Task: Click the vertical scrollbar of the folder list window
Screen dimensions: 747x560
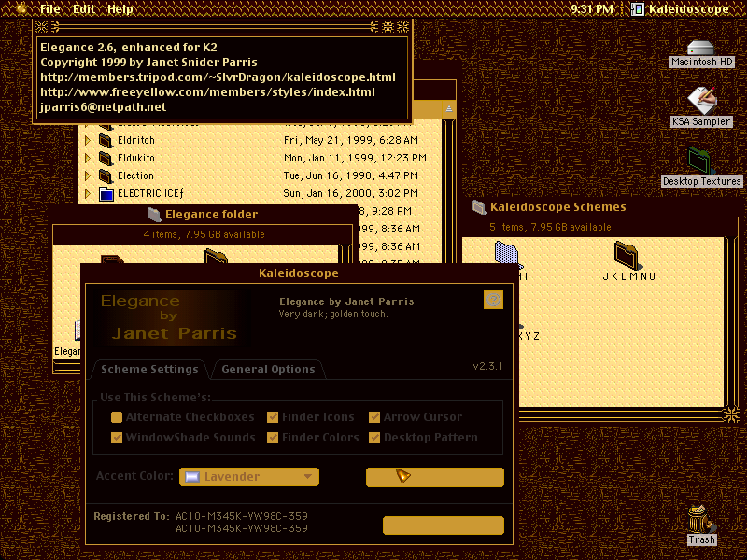Action: [x=448, y=190]
